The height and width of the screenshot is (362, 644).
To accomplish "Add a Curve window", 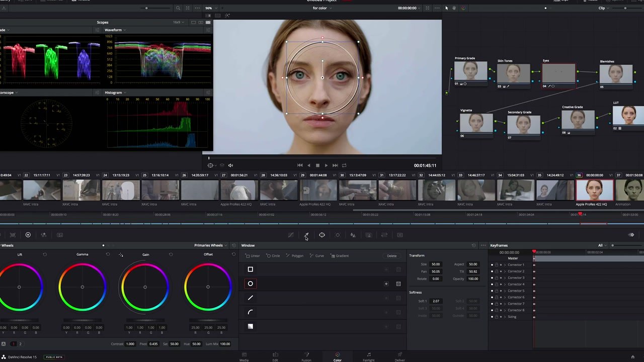I will tap(317, 256).
